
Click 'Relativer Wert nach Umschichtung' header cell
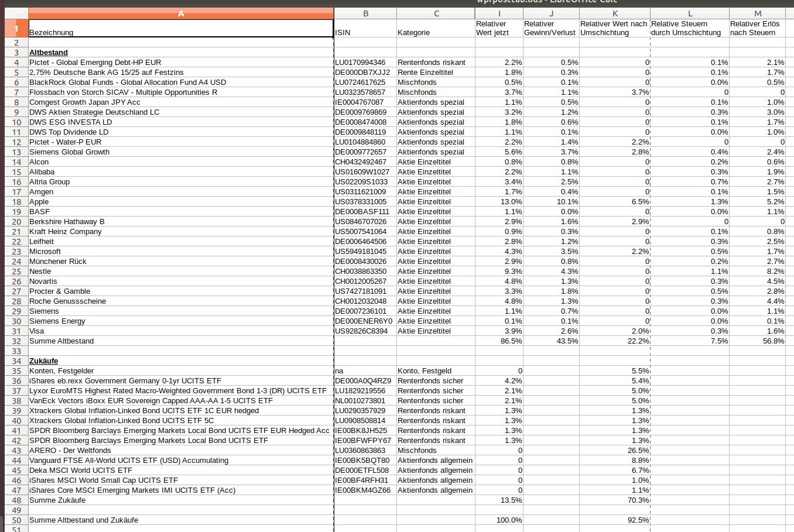click(x=615, y=28)
